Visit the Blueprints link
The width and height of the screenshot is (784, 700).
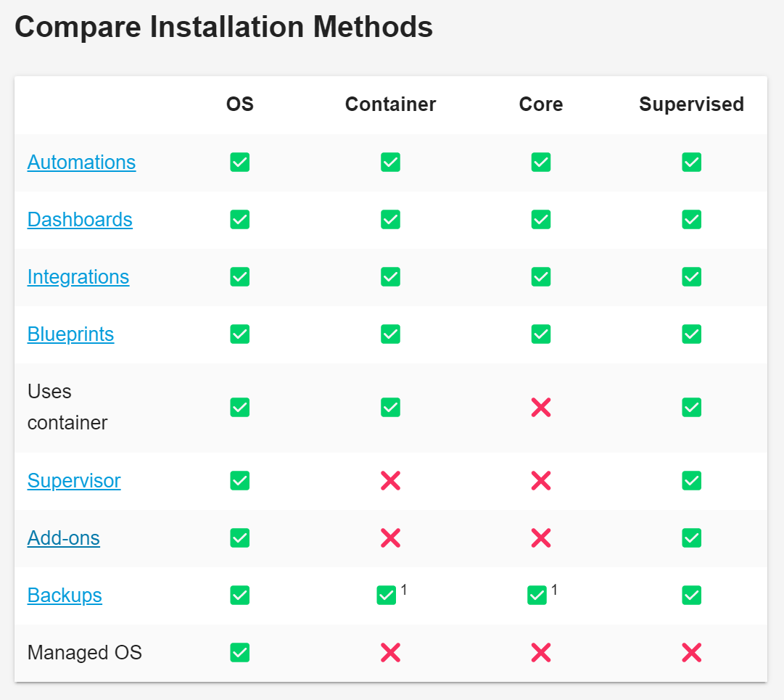click(x=70, y=334)
